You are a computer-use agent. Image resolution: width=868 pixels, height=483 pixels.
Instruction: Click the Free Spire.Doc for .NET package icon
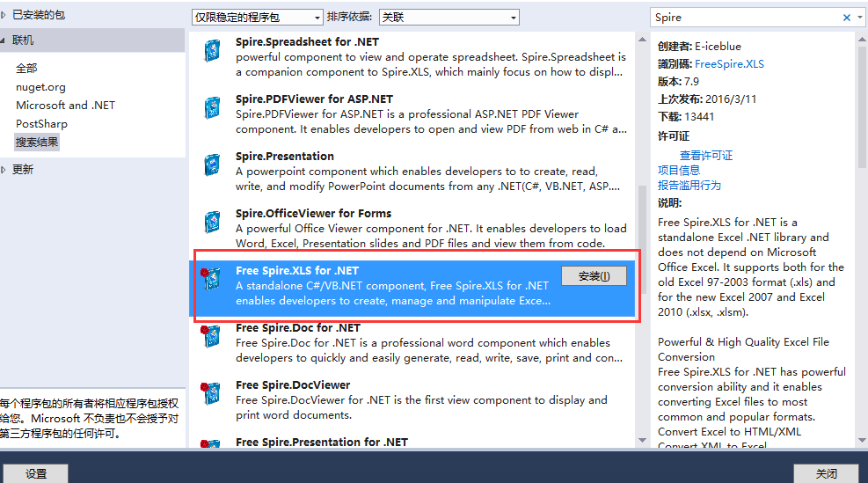[x=211, y=336]
